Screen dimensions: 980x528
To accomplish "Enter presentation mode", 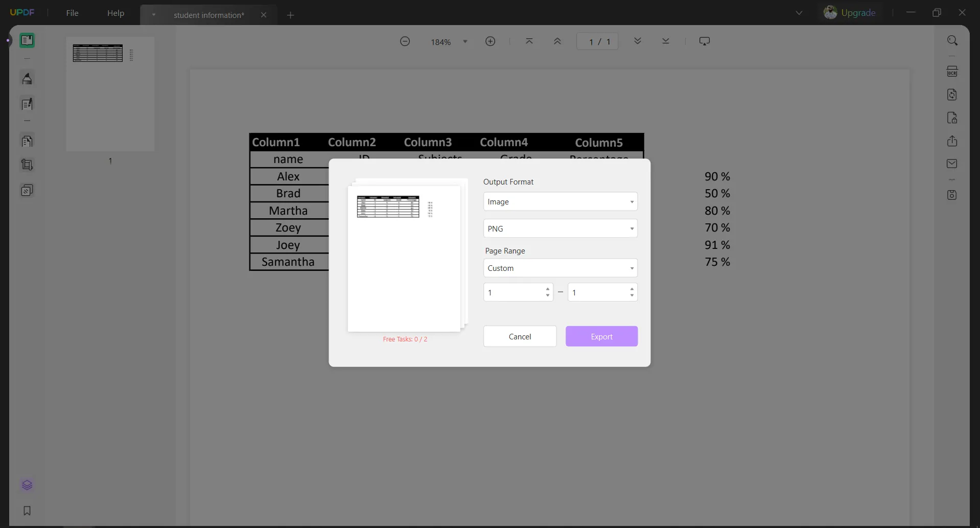I will [704, 41].
